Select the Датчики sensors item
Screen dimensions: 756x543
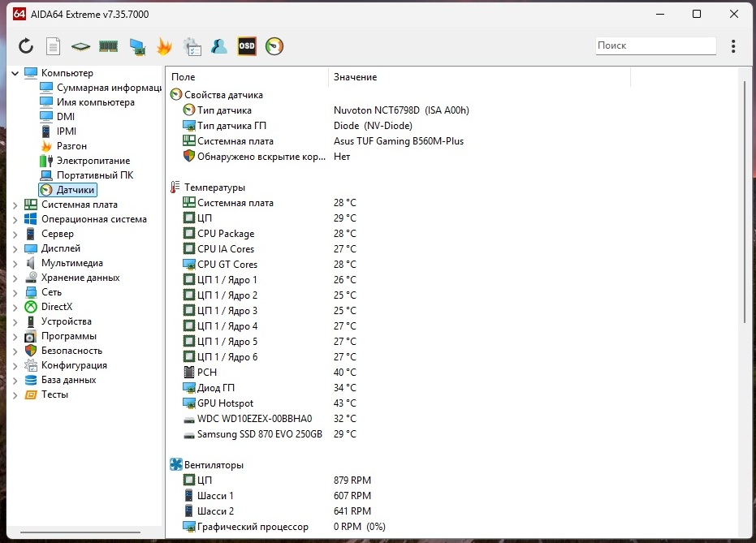(68, 190)
